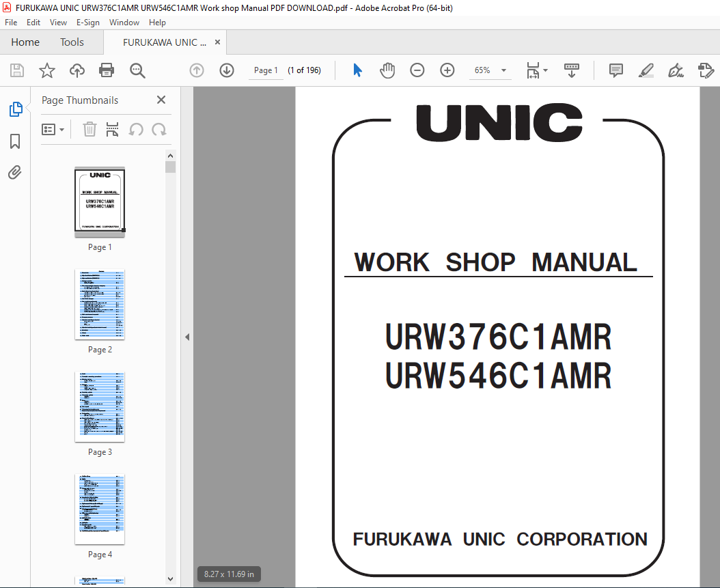Open the Edit menu
The width and height of the screenshot is (720, 588).
pyautogui.click(x=33, y=23)
